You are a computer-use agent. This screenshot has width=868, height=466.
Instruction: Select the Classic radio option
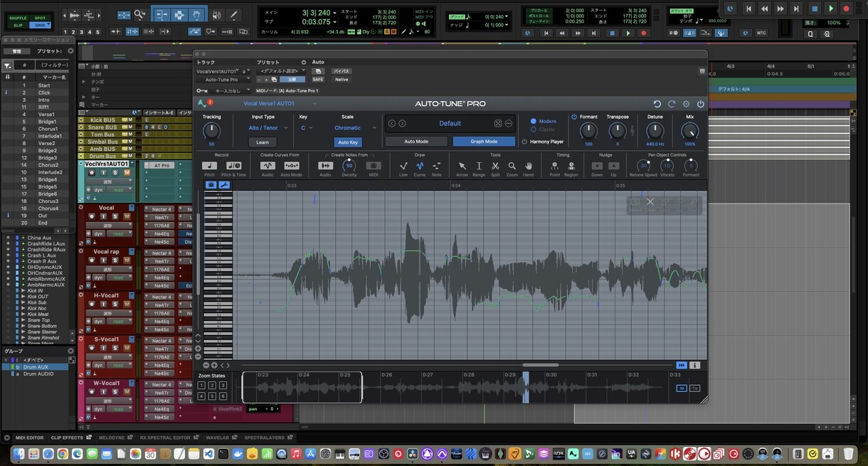tap(534, 129)
